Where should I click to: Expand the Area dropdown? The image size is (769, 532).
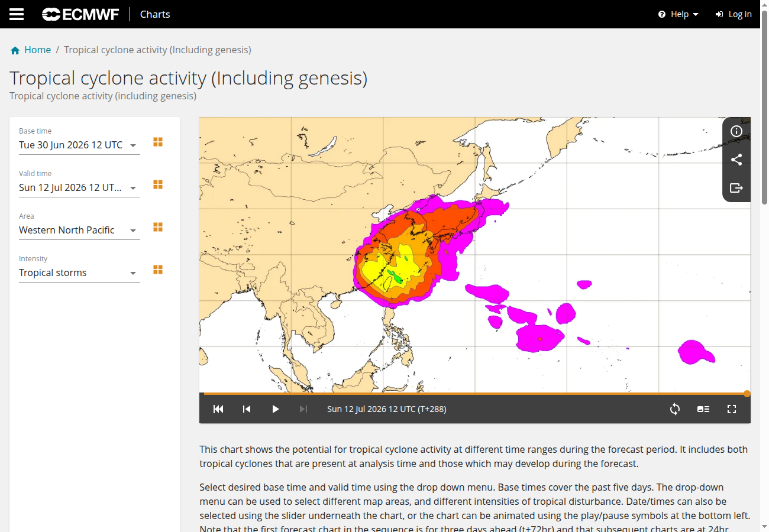(79, 230)
